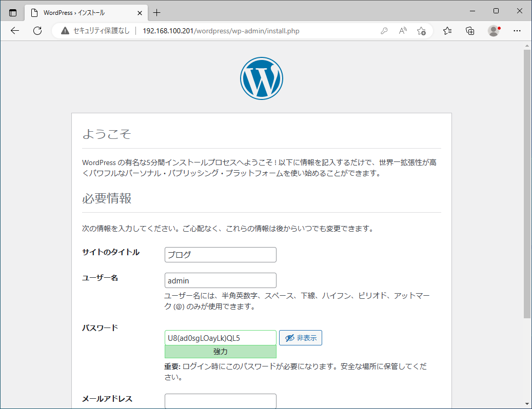
Task: Close the WordPress インストール tab
Action: click(140, 12)
